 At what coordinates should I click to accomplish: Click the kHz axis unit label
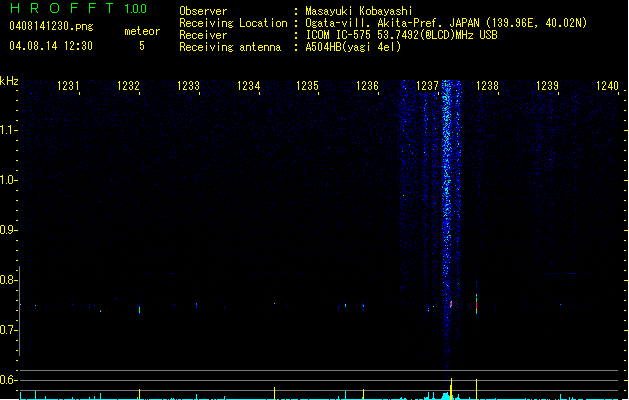[9, 81]
